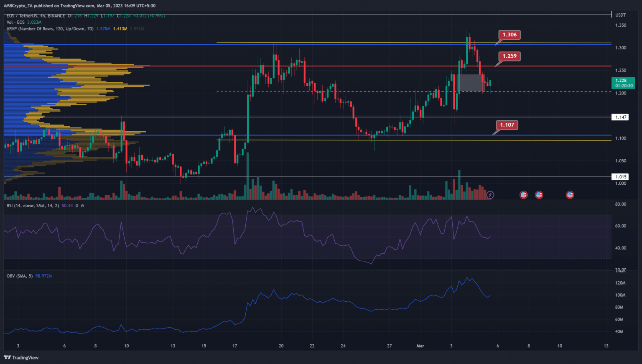Click the purple lightning bolt event icon
642x364 pixels.
[x=490, y=195]
